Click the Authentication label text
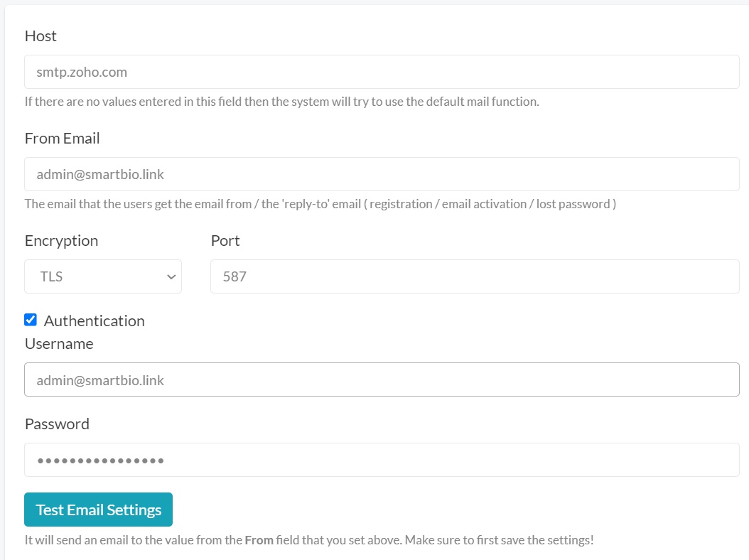 point(94,321)
